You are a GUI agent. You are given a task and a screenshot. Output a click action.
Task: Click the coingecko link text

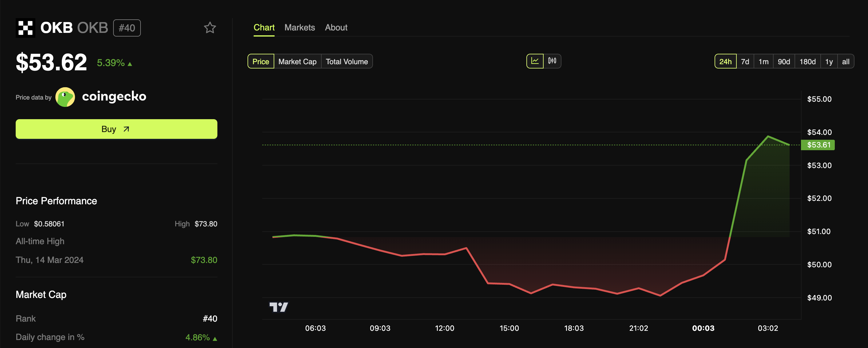click(114, 96)
